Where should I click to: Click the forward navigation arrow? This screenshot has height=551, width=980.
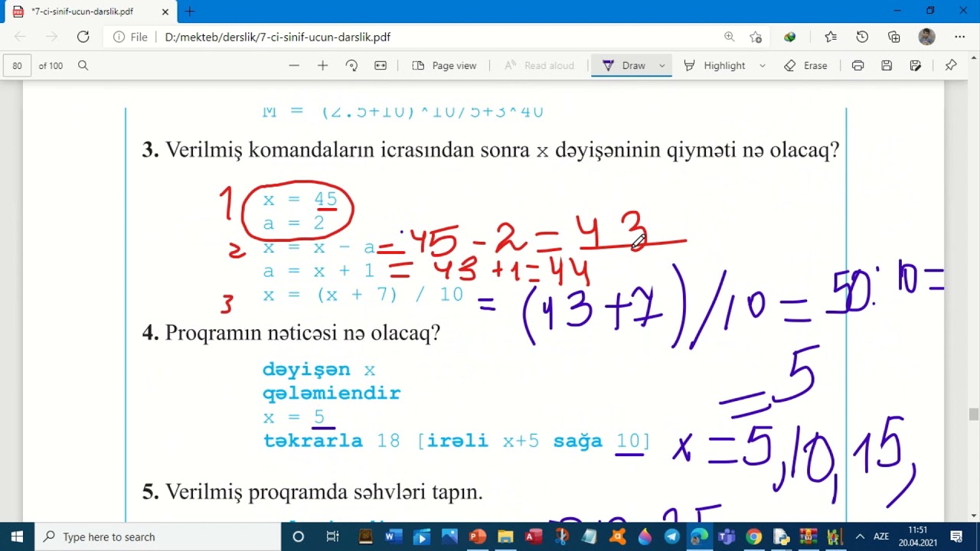[51, 37]
